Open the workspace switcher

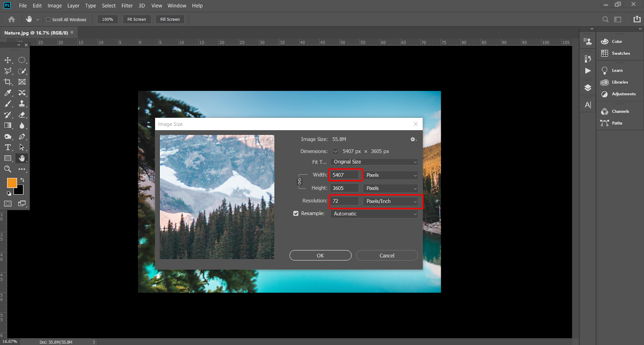[x=617, y=19]
